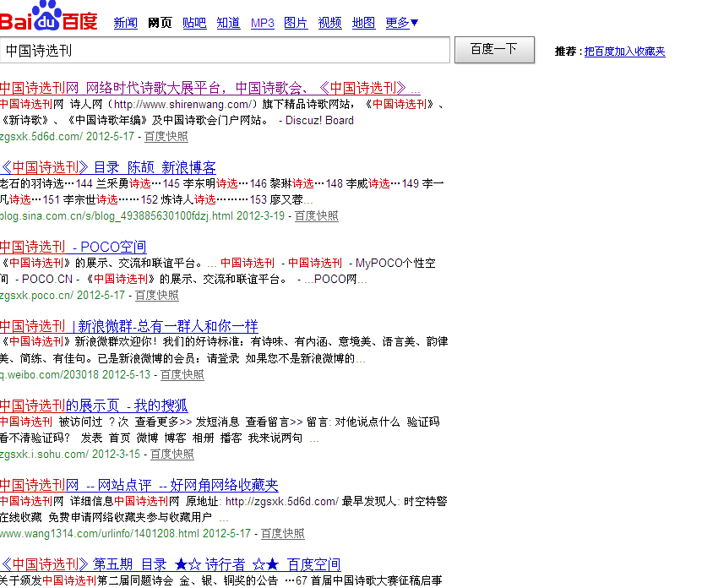Image resolution: width=702 pixels, height=588 pixels.
Task: Open 中国诗选刊网 网站点评 好网角网络收藏夹 result
Action: (139, 485)
